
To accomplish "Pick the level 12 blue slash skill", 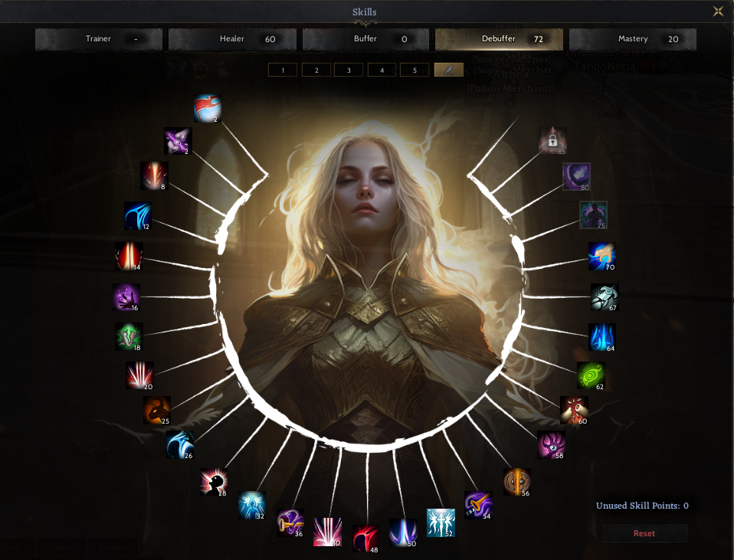I will tap(138, 216).
